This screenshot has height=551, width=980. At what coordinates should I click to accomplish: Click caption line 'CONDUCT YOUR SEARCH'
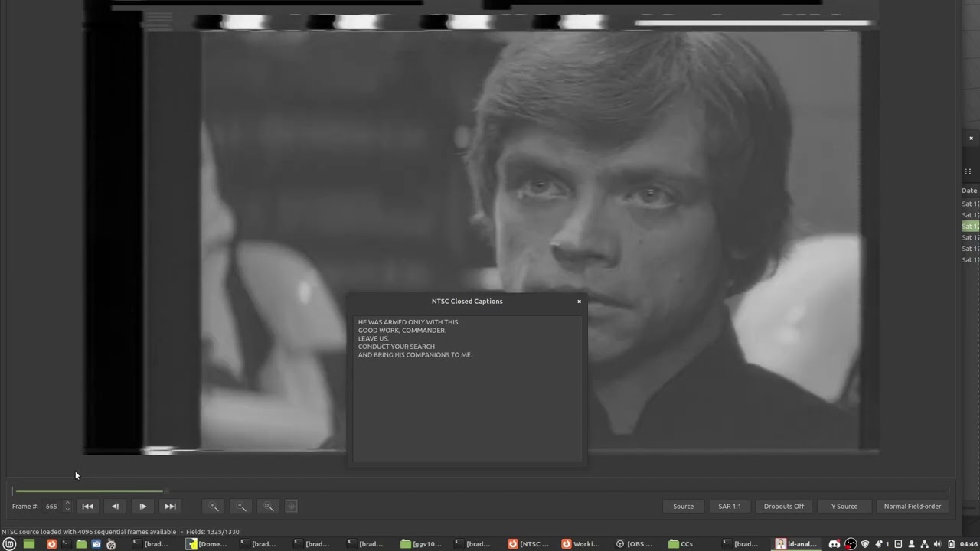coord(397,347)
